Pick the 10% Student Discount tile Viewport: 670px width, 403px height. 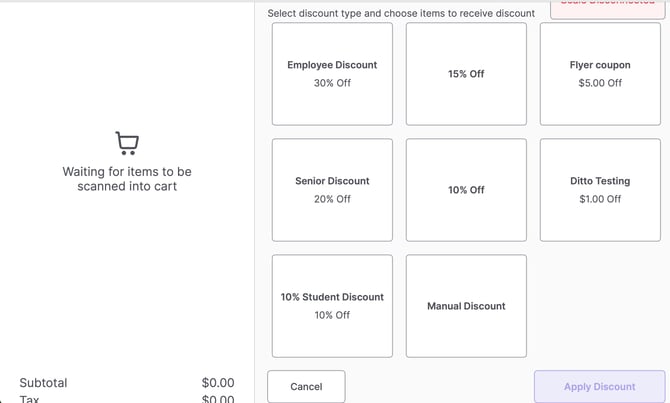point(332,306)
